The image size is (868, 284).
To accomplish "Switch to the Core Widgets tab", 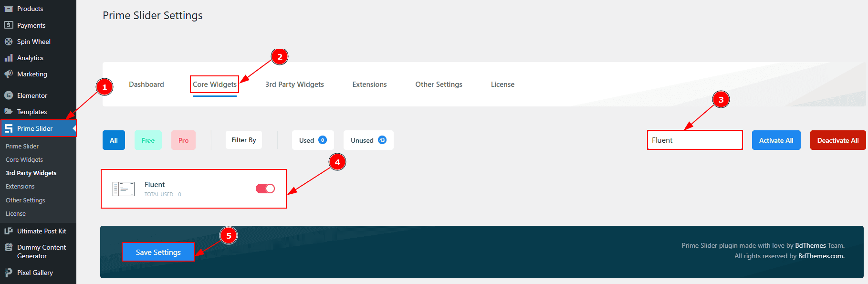I will point(215,84).
